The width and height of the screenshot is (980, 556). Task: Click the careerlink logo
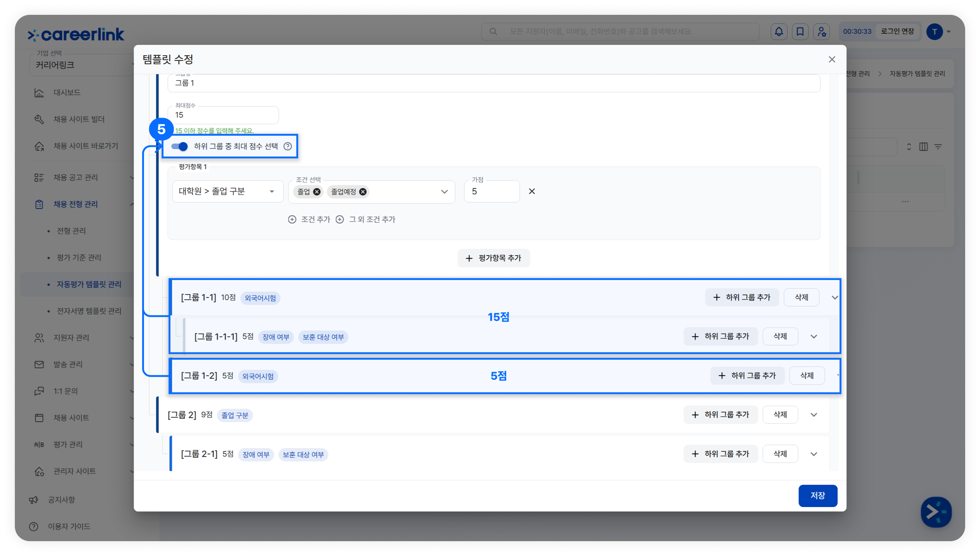point(76,34)
